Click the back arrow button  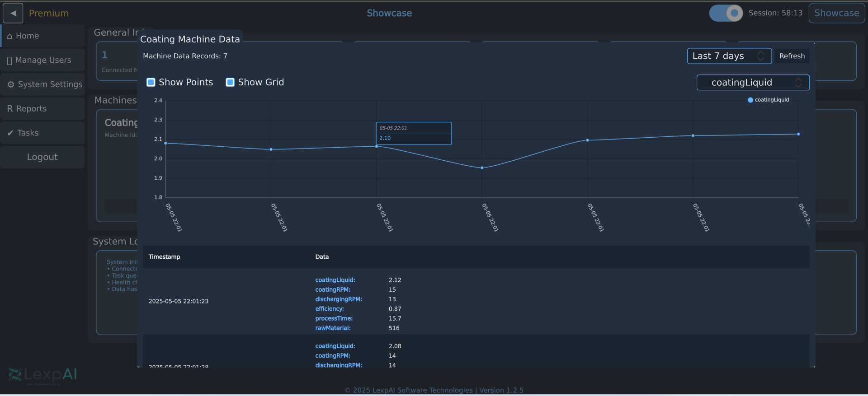[13, 13]
